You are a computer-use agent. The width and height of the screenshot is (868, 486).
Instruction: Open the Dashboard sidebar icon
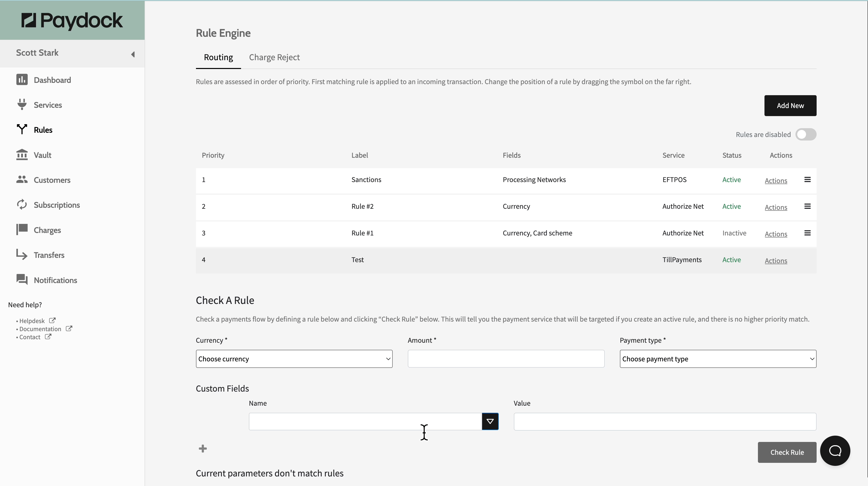(x=22, y=80)
